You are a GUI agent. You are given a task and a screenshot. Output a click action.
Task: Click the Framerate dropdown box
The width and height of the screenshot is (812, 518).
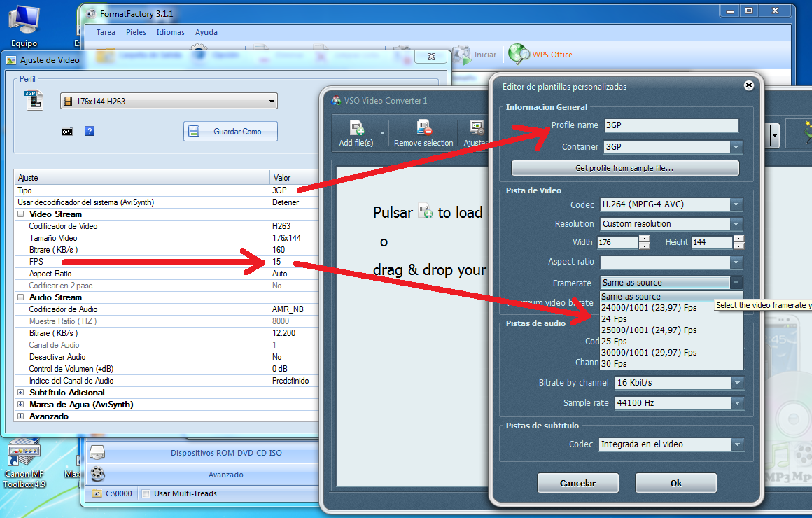[x=672, y=283]
